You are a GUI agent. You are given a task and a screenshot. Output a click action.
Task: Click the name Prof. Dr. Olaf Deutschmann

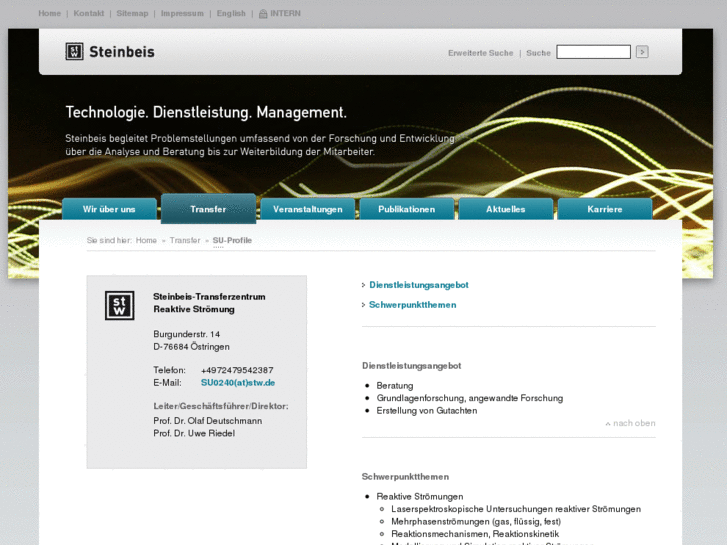pos(208,421)
